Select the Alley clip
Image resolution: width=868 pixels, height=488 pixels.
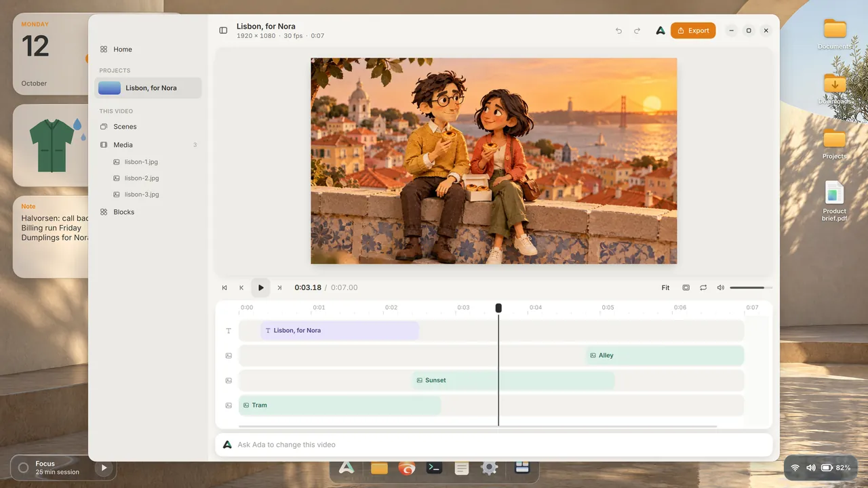[x=665, y=356]
